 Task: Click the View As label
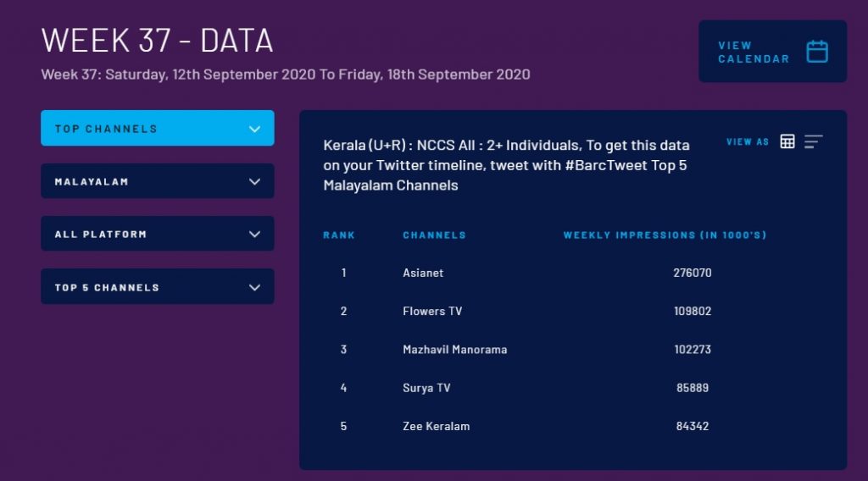point(748,141)
